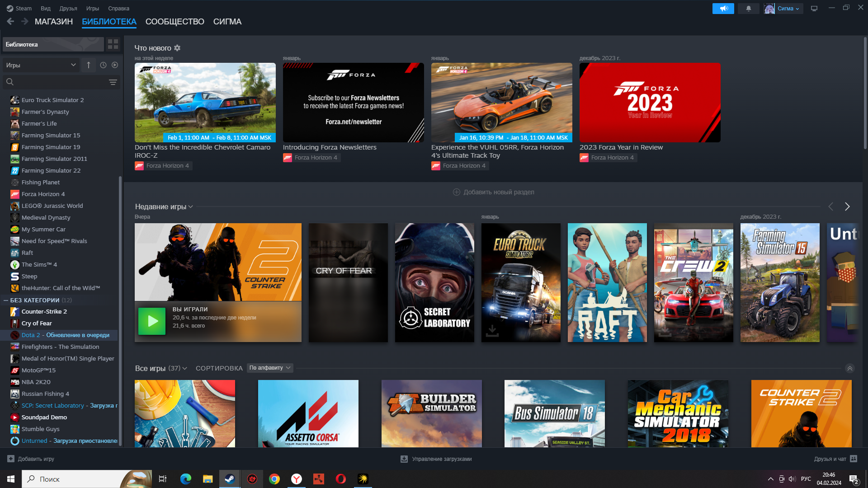Open the Игры menu in menu bar
Viewport: 868px width, 488px height.
tap(93, 8)
